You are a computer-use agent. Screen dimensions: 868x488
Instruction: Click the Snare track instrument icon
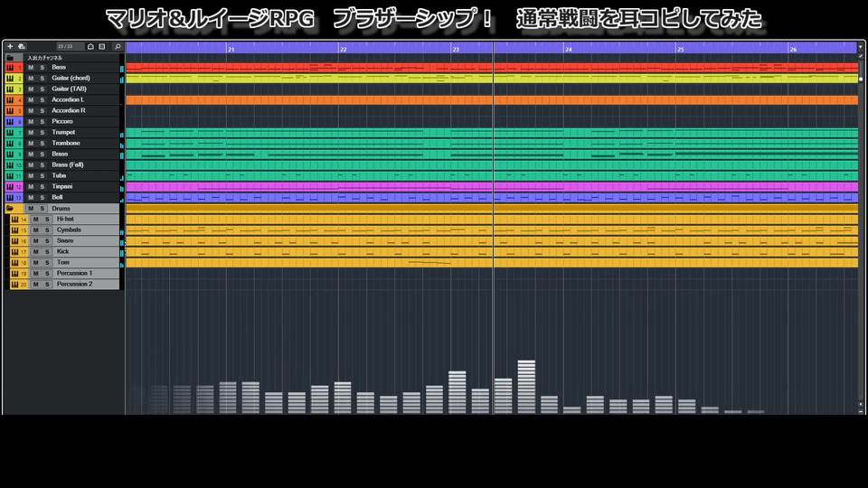point(15,240)
